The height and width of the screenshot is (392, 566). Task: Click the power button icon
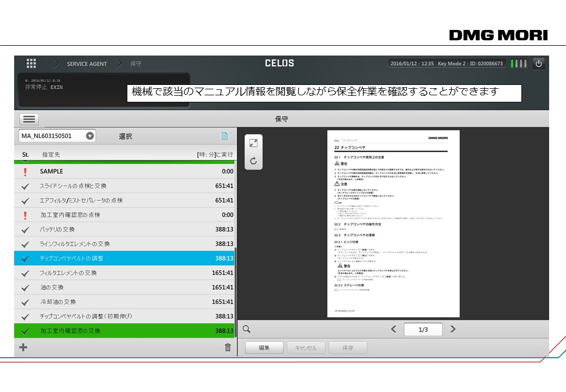539,64
